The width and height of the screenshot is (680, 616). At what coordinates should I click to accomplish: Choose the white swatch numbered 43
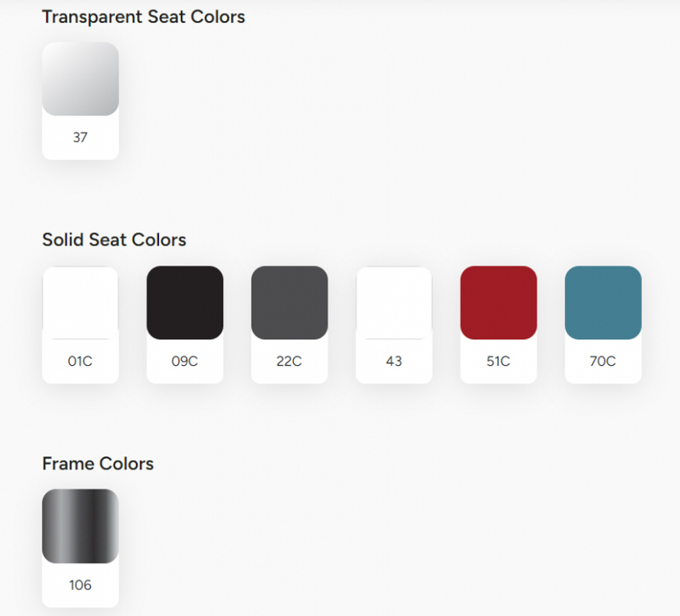pyautogui.click(x=394, y=303)
